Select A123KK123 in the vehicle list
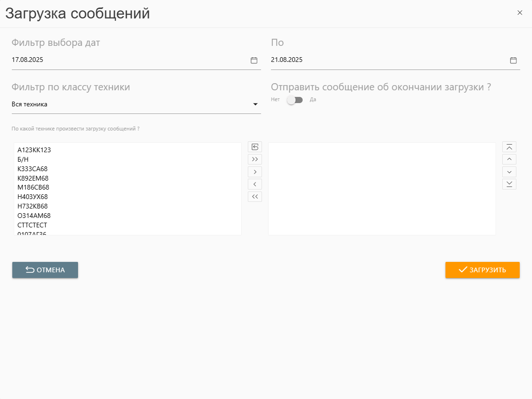Viewport: 532px width, 399px height. [x=128, y=150]
